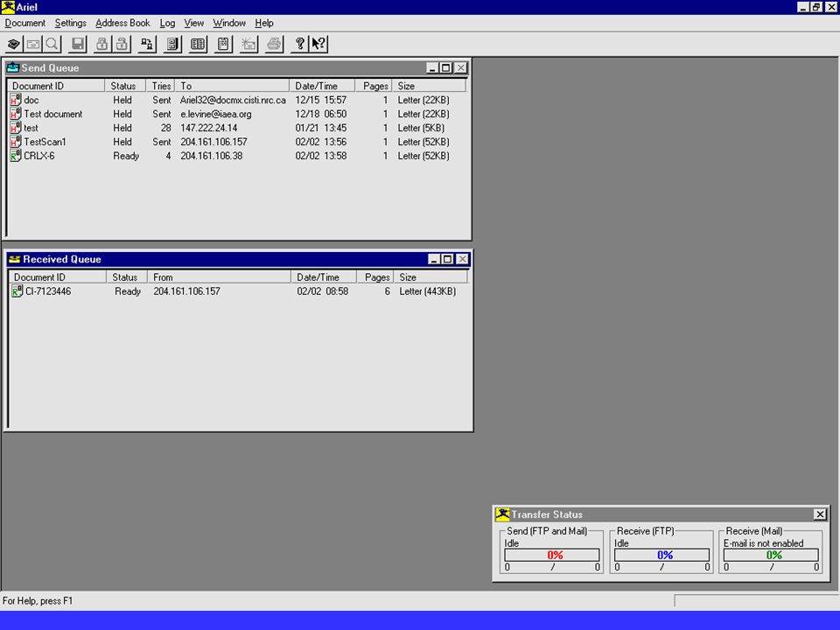This screenshot has height=630, width=840.
Task: Open the Settings menu
Action: click(x=71, y=23)
